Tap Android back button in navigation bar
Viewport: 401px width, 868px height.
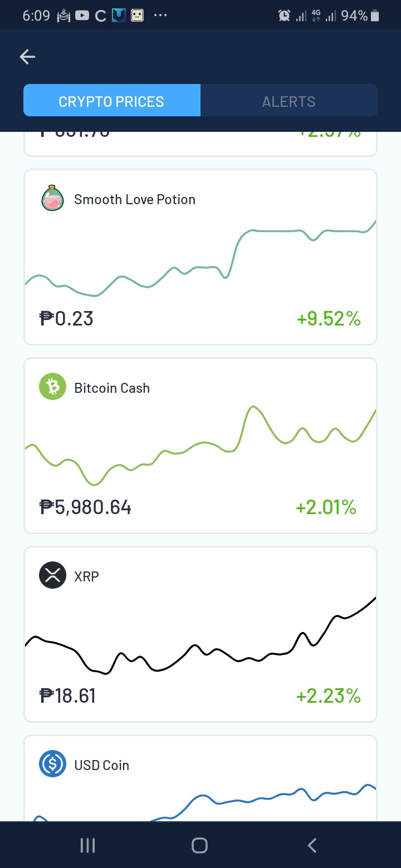point(312,846)
